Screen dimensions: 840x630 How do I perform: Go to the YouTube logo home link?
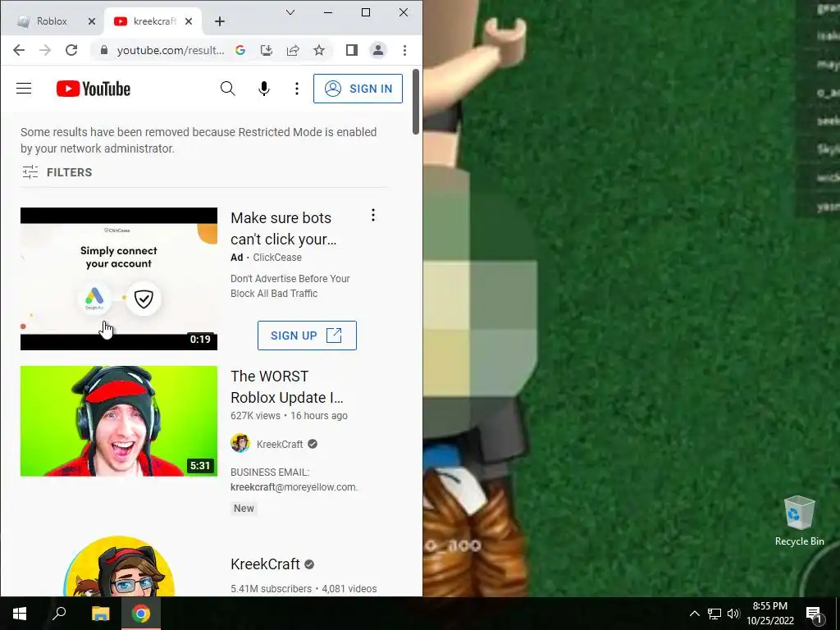pos(94,89)
